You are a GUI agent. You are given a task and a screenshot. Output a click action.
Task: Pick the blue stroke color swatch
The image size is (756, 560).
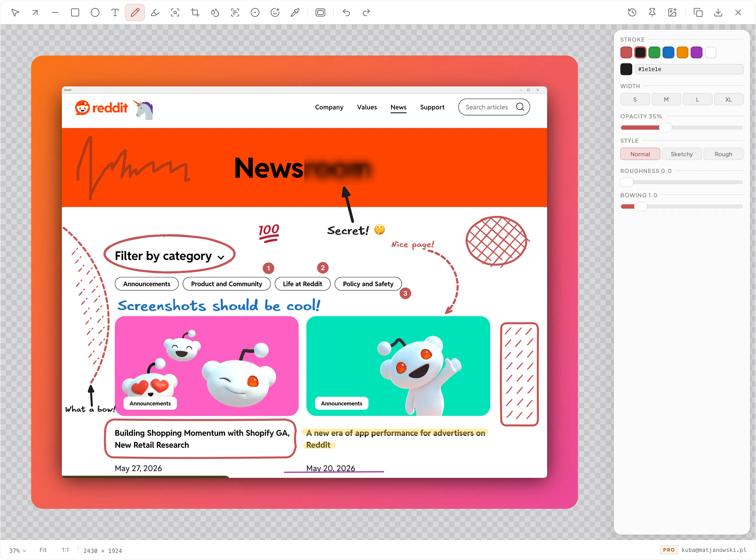[668, 52]
